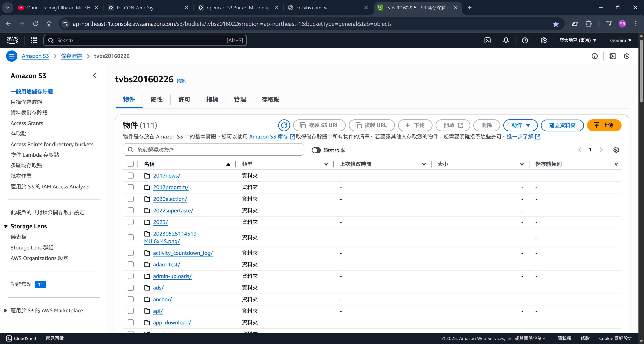644x344 pixels.
Task: Check the 2022supertaste/ folder checkbox
Action: coord(130,210)
